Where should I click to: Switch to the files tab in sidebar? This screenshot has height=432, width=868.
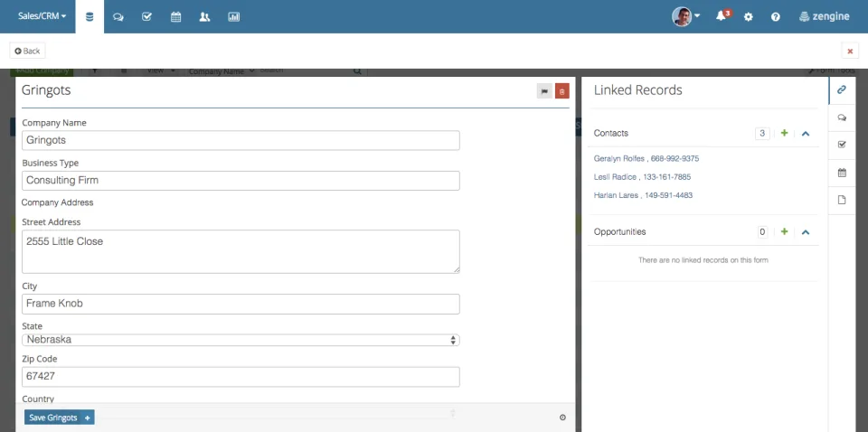click(842, 201)
